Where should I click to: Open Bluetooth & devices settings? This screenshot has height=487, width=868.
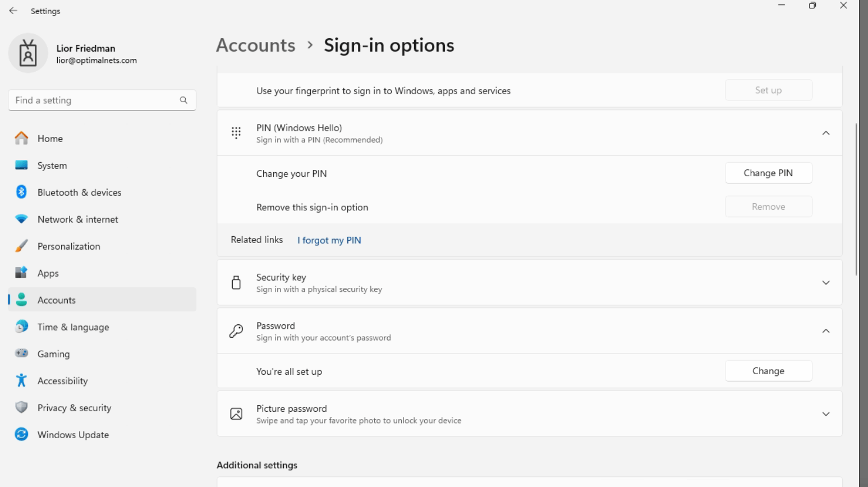pyautogui.click(x=102, y=192)
